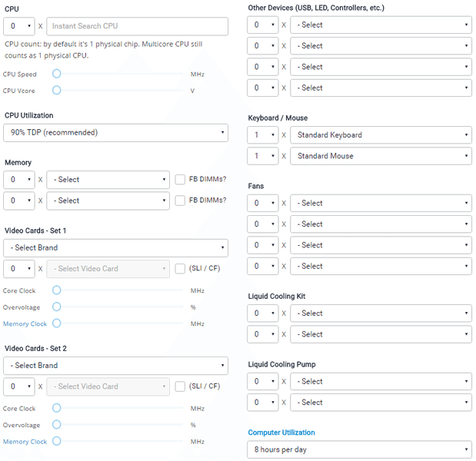The image size is (476, 461).
Task: Open the Video Cards Set 1 brand dropdown
Action: coord(115,248)
